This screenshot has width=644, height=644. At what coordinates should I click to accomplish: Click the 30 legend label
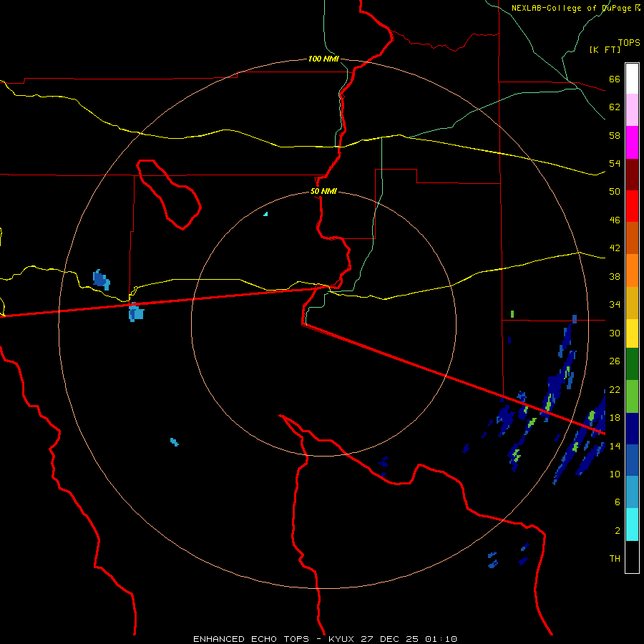[615, 333]
